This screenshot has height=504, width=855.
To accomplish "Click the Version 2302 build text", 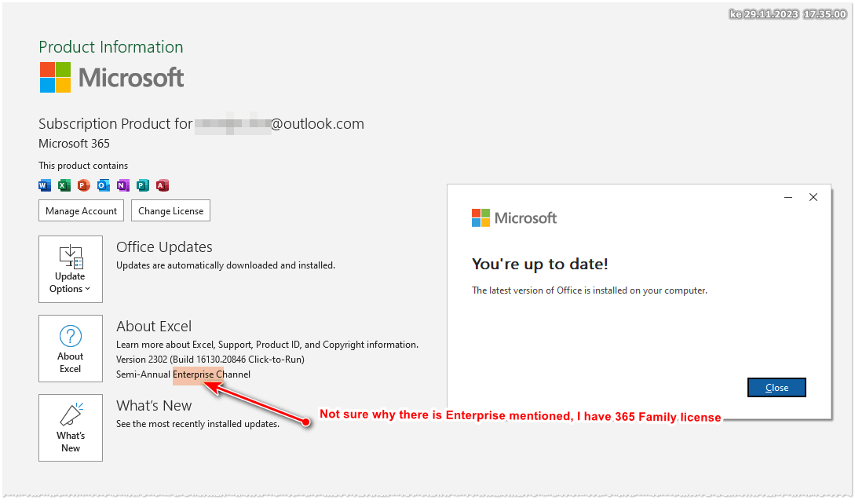I will [210, 360].
